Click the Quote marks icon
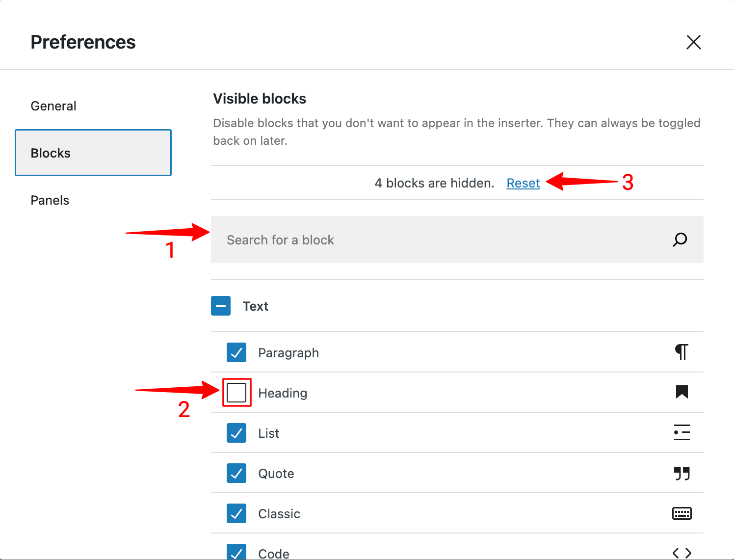Viewport: 734px width, 560px height. tap(682, 473)
